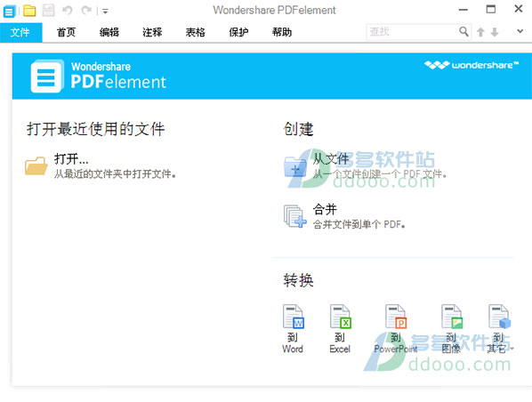Switch to the 保护 tab

tap(238, 32)
